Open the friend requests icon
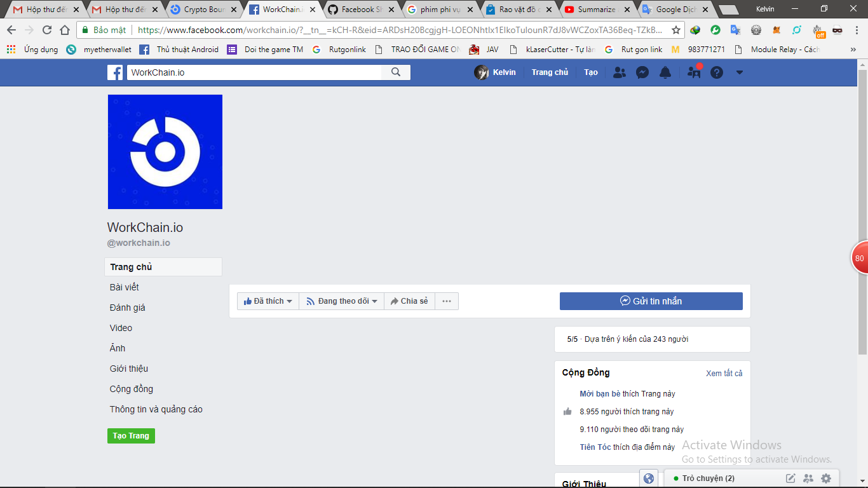 pyautogui.click(x=619, y=72)
